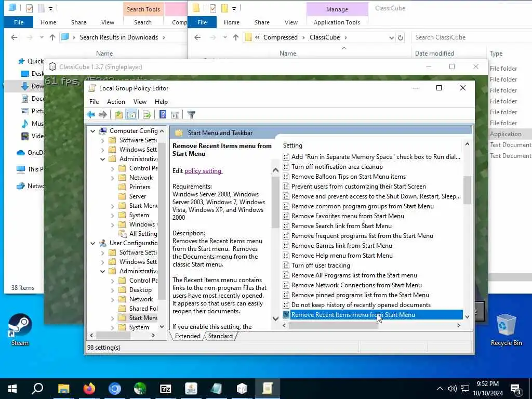The width and height of the screenshot is (532, 399).
Task: Expand Control Panel under Computer Configuration
Action: (112, 168)
